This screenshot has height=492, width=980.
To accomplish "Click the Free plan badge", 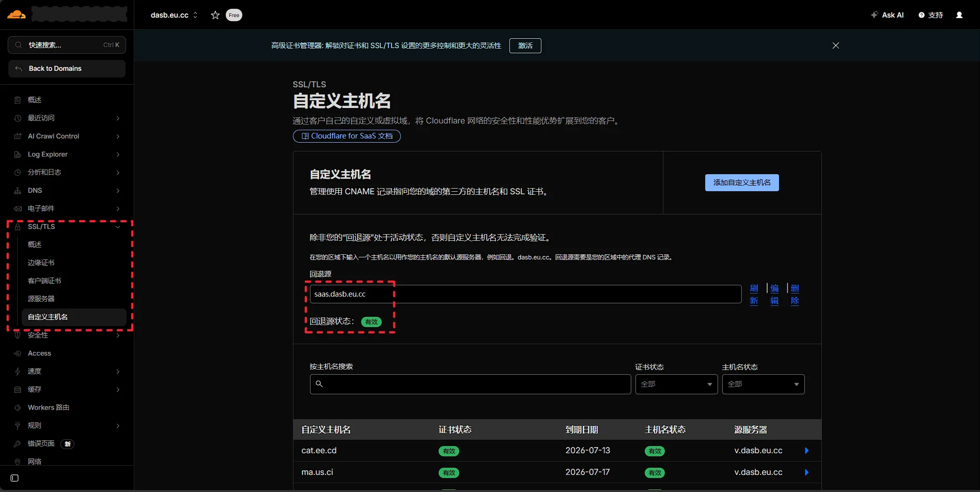I will pyautogui.click(x=234, y=15).
